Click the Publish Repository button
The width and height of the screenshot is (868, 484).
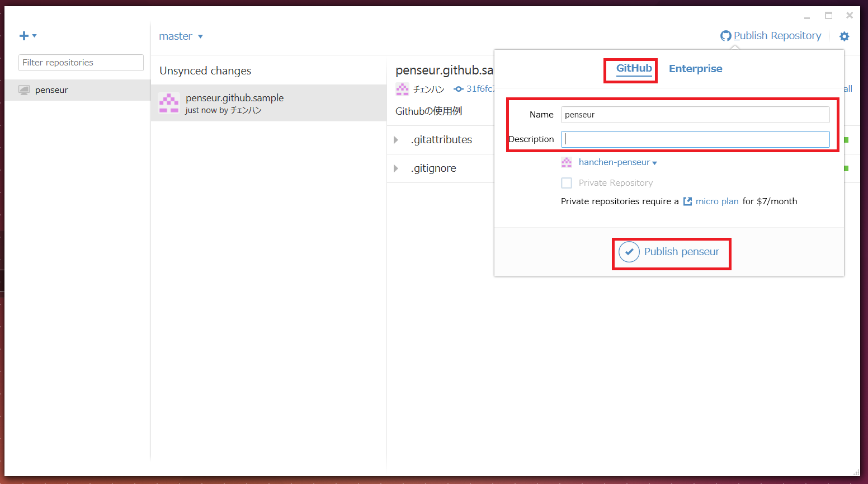771,36
